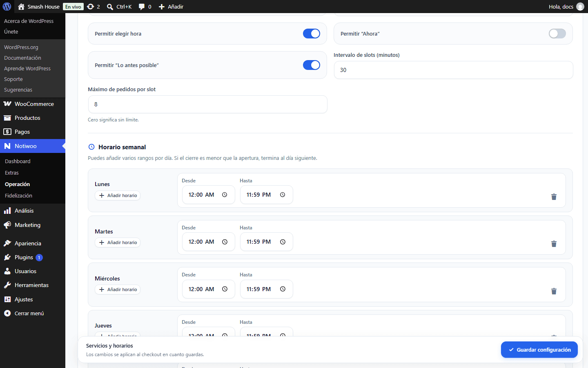The height and width of the screenshot is (368, 588).
Task: Click the user avatar next to Hola, docs
Action: pos(580,7)
